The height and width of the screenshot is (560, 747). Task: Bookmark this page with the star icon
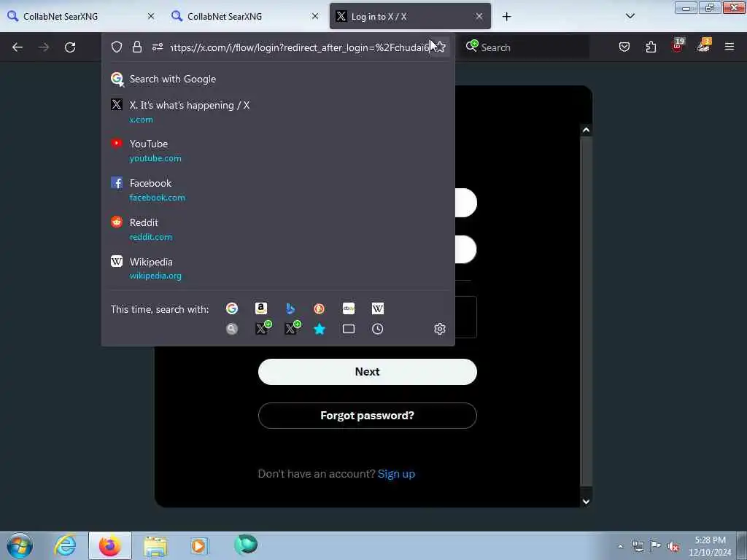click(441, 47)
